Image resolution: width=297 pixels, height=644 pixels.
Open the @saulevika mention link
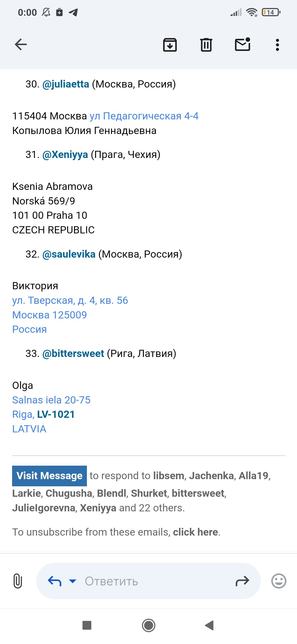pos(69,254)
